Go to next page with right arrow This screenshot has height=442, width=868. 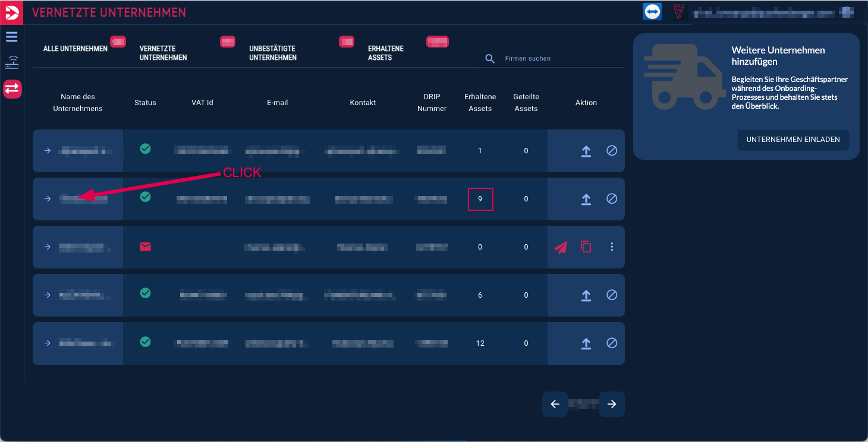pyautogui.click(x=612, y=405)
